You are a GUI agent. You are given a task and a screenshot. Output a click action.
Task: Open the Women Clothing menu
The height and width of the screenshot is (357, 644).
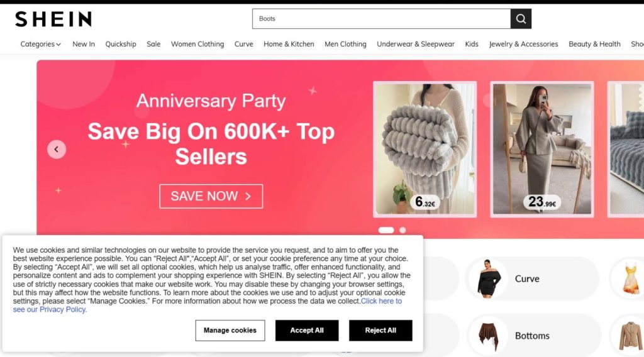[197, 44]
